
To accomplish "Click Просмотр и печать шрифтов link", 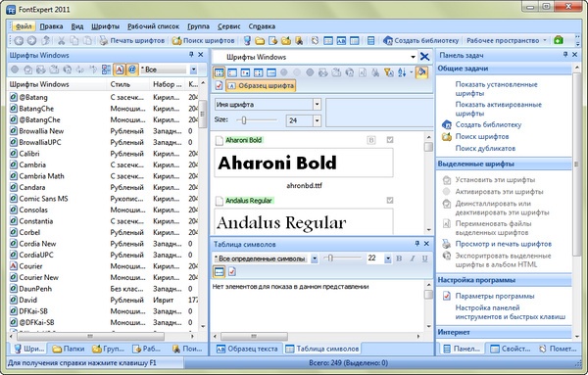I will click(x=504, y=244).
